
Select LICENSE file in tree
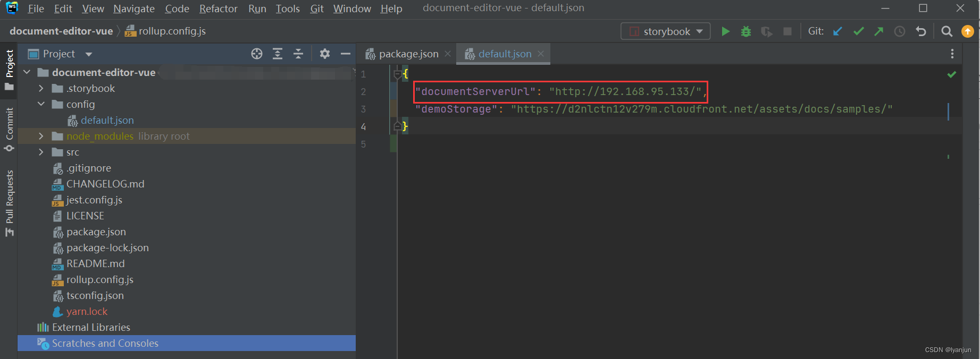(x=85, y=216)
